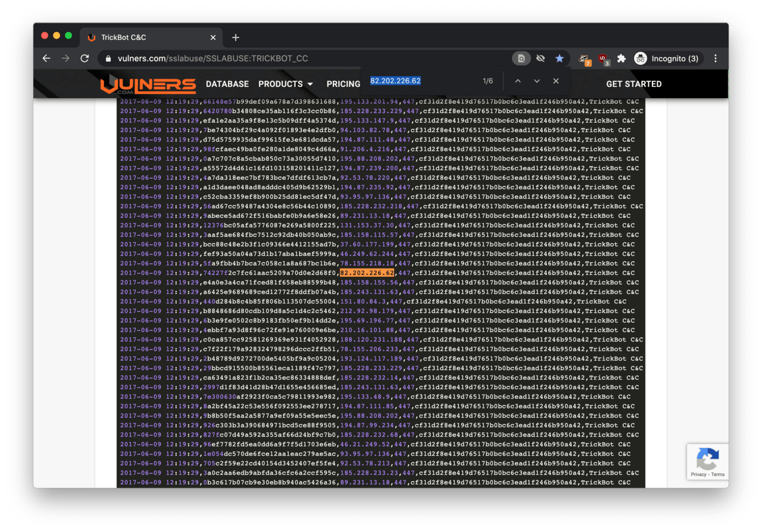Open the uBlock Origin extension icon
Image resolution: width=762 pixels, height=532 pixels.
pyautogui.click(x=604, y=58)
